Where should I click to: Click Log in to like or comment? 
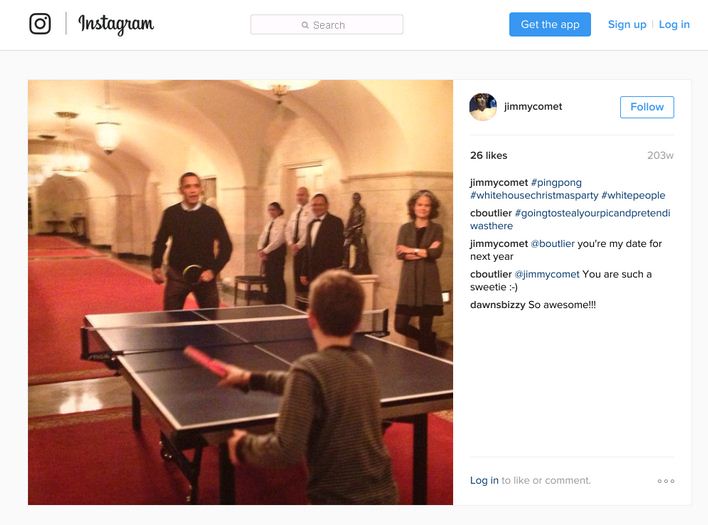pyautogui.click(x=484, y=480)
